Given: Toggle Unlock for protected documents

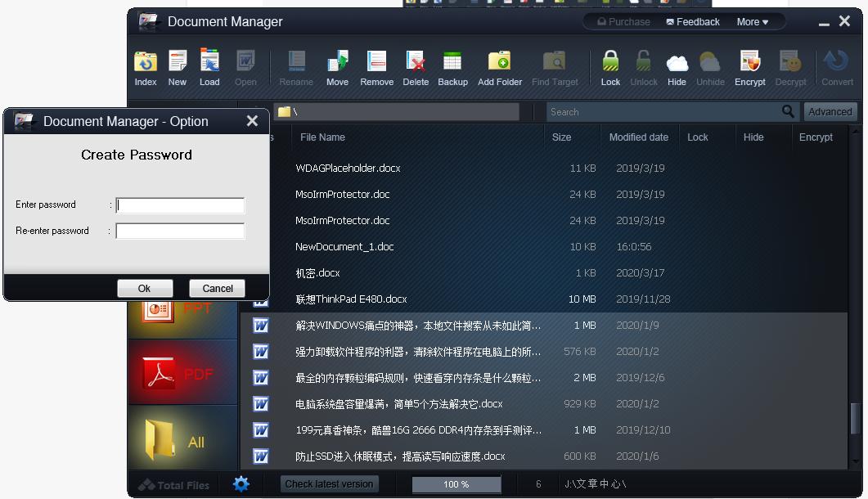Looking at the screenshot, I should pos(643,67).
